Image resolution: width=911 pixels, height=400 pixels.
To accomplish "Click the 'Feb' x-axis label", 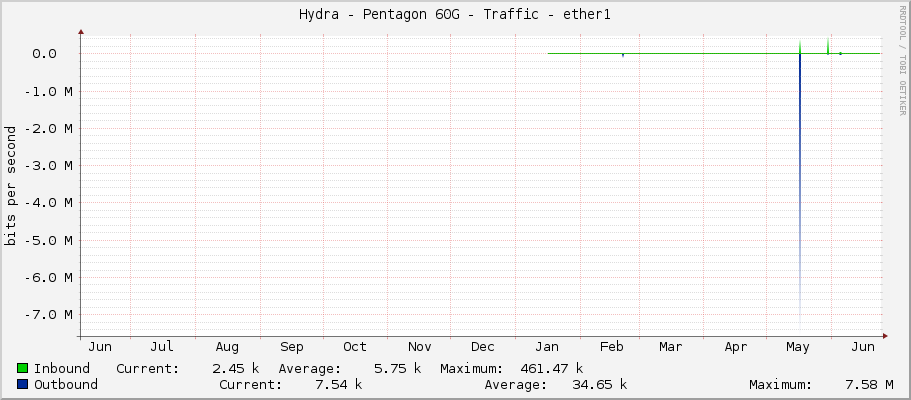I will (612, 347).
